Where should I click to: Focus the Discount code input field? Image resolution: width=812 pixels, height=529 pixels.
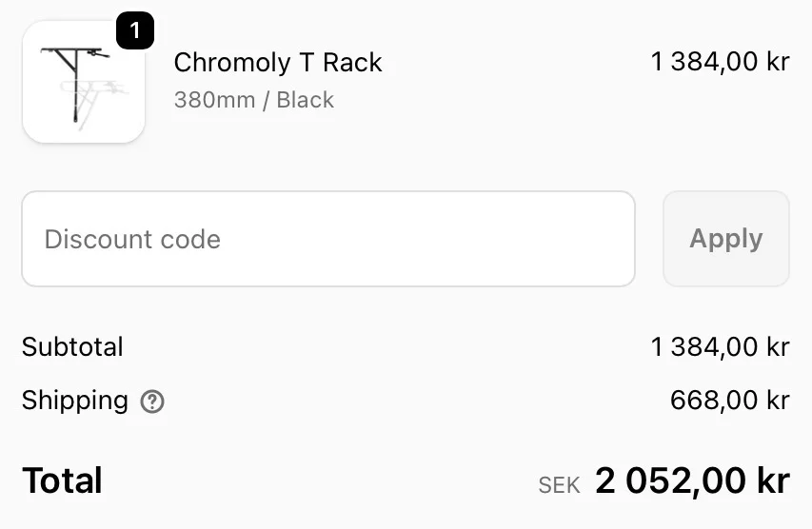click(x=328, y=239)
